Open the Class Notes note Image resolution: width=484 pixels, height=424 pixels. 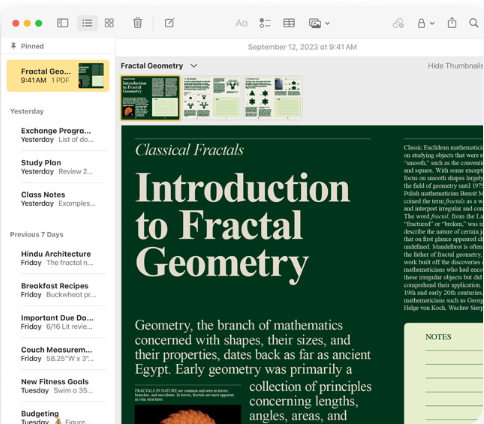pos(58,199)
